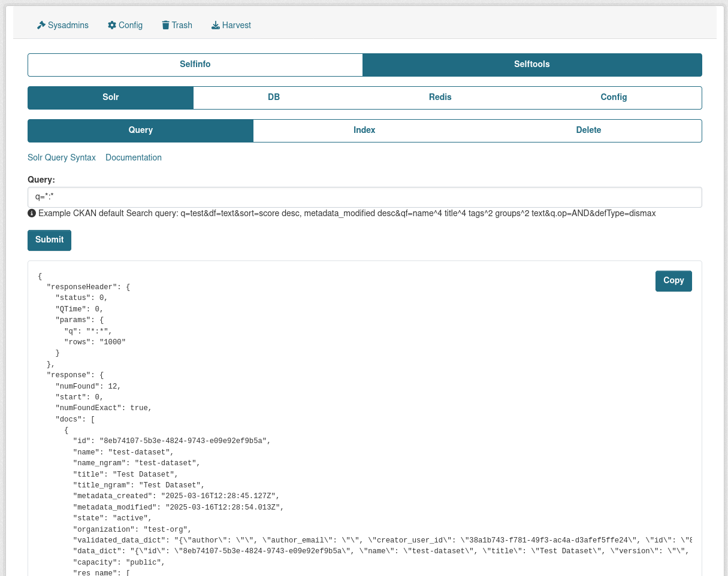Open the Sysadmins admin link

point(63,25)
